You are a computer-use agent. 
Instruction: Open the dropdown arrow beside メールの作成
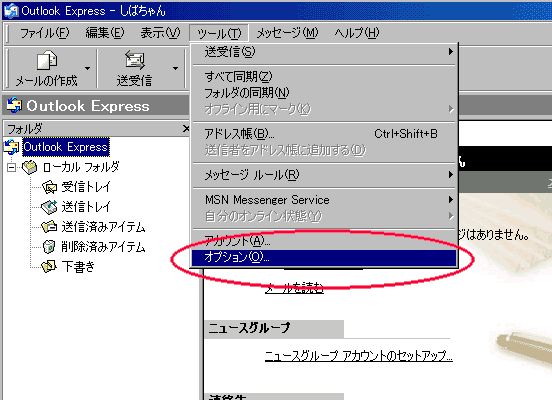click(x=87, y=68)
